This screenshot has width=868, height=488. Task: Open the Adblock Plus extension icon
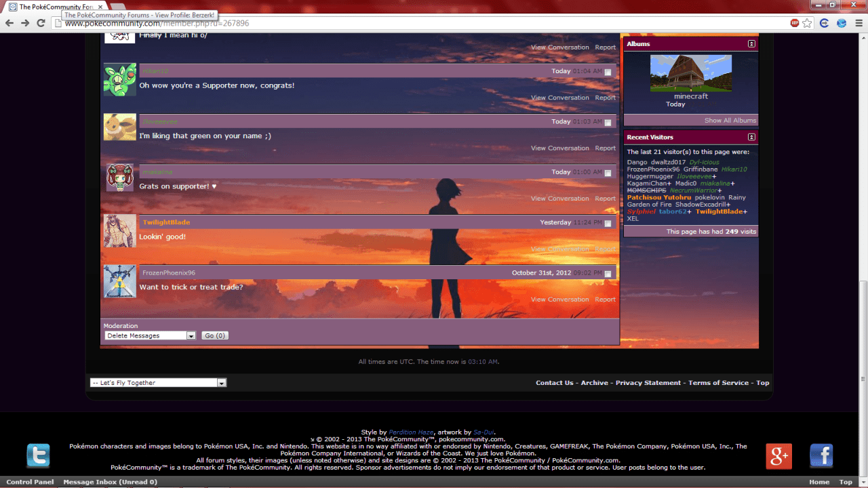(x=795, y=23)
